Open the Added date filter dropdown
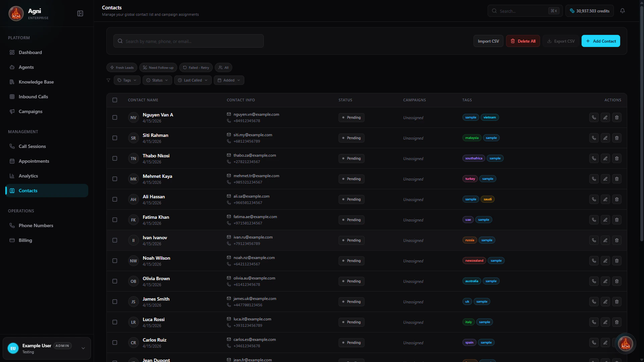Screen dimensions: 644x362 [229, 80]
